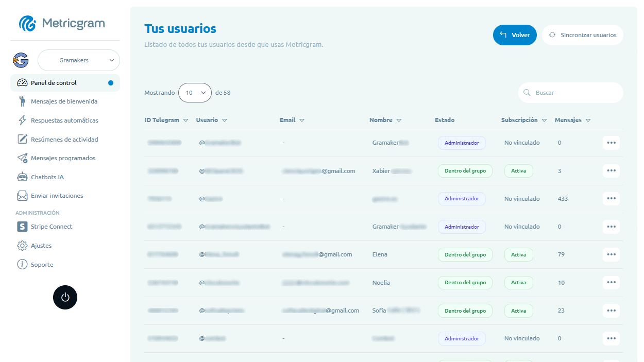
Task: Click the power logout button
Action: [x=65, y=297]
